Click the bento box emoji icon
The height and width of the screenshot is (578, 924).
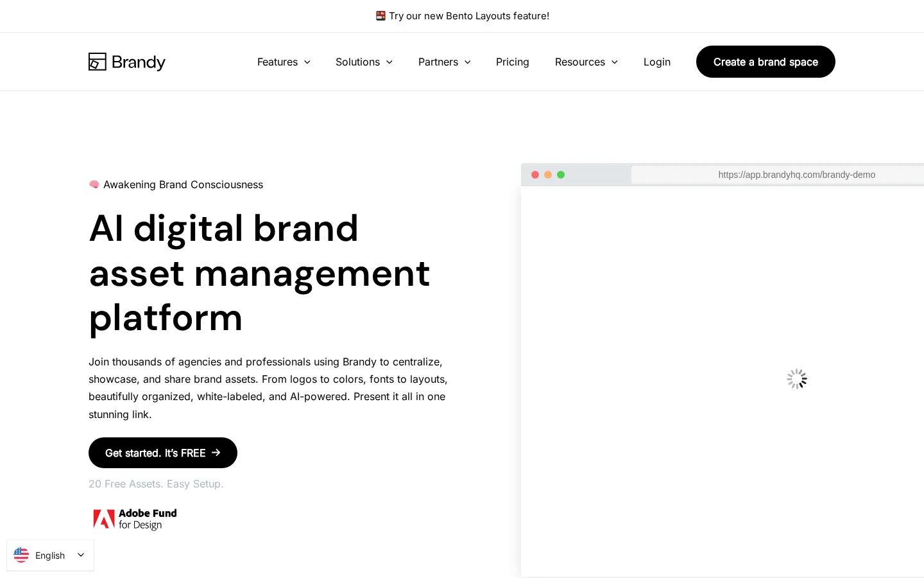381,15
